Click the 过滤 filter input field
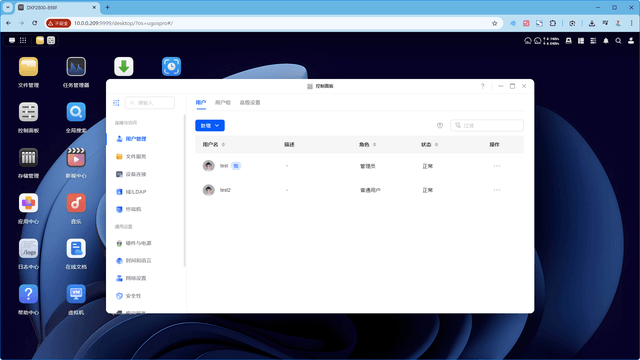This screenshot has height=360, width=640. click(x=487, y=126)
